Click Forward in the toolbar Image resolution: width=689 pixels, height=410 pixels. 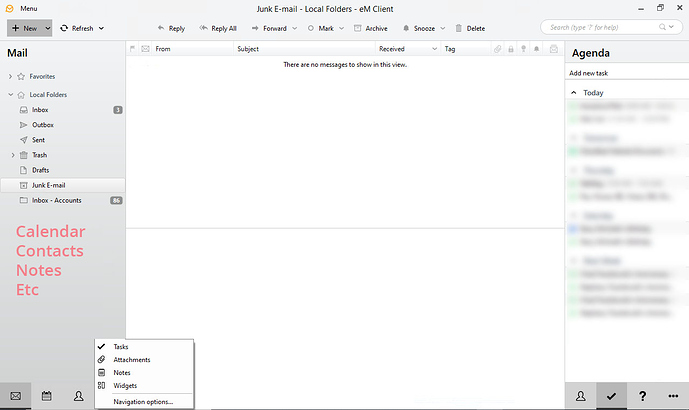(x=269, y=28)
